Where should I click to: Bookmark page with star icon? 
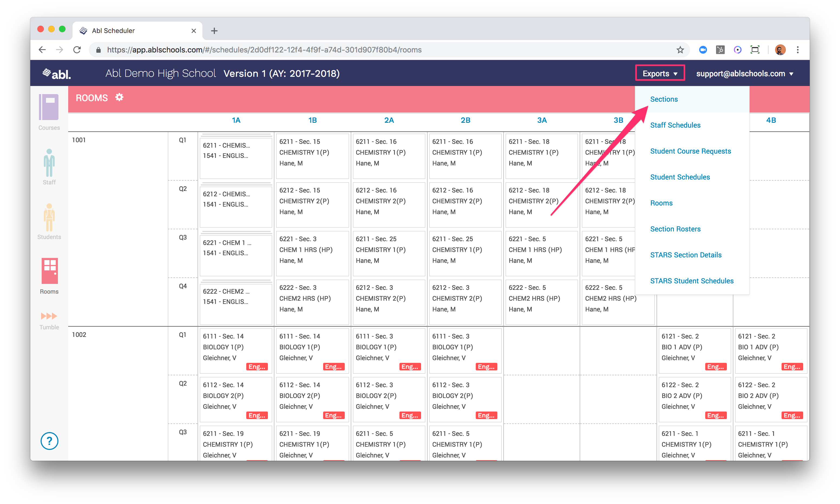680,50
